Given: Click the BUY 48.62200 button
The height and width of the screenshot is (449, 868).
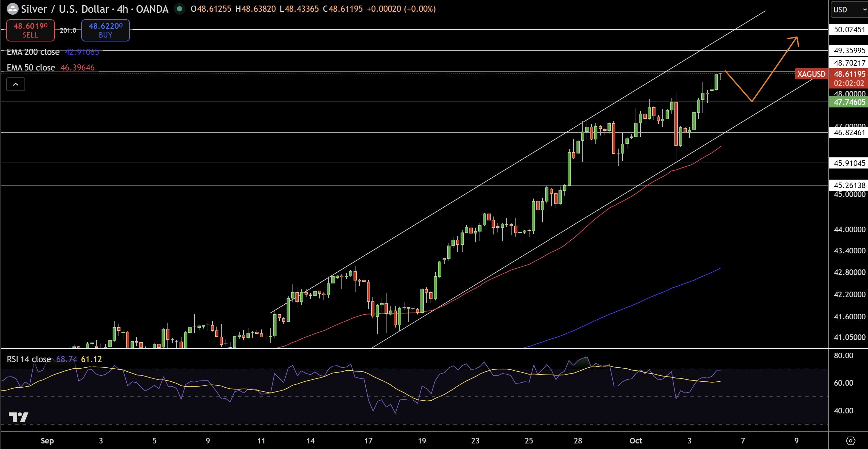Looking at the screenshot, I should [x=105, y=30].
